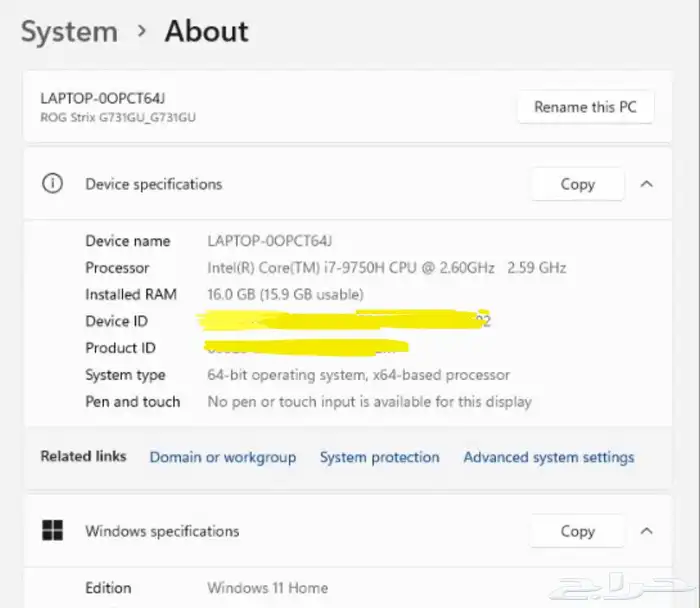
Task: Select ROG Strix G731GU_G731GU model text
Action: pos(118,117)
